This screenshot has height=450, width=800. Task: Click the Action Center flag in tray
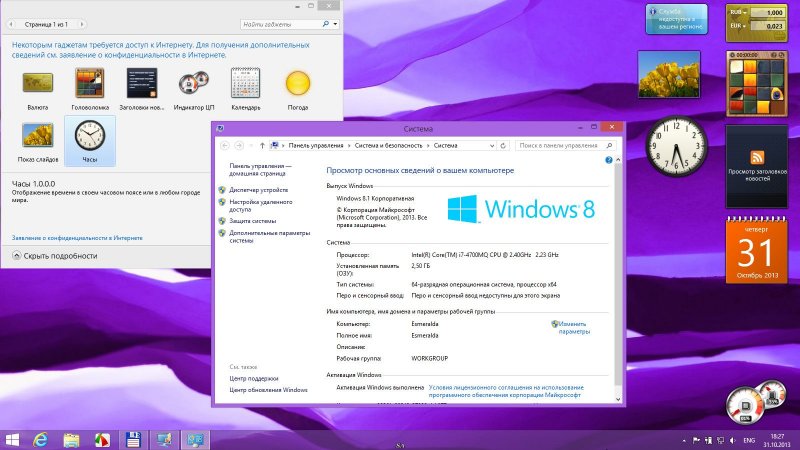(x=696, y=440)
